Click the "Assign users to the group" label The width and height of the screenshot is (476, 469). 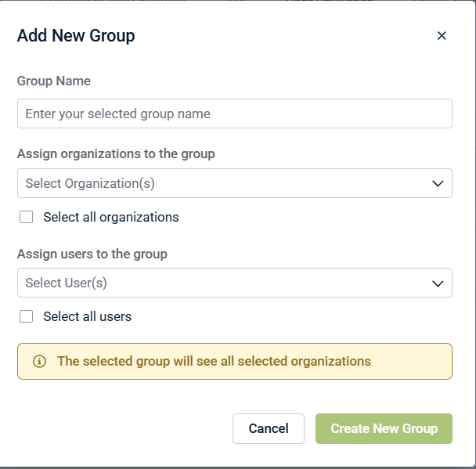pos(92,254)
